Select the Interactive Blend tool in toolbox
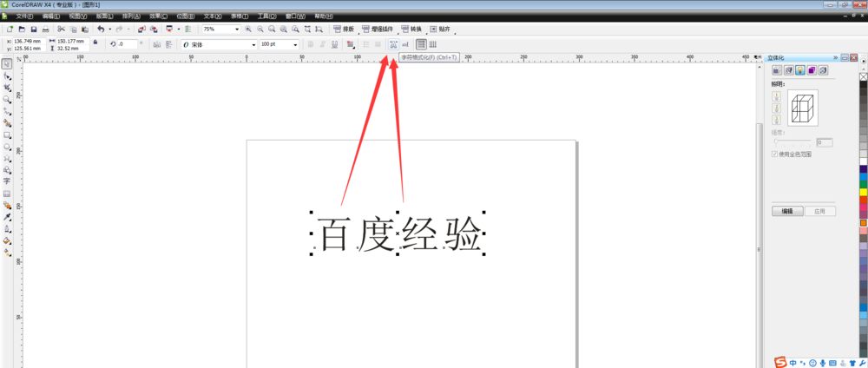The image size is (868, 368). (x=7, y=205)
